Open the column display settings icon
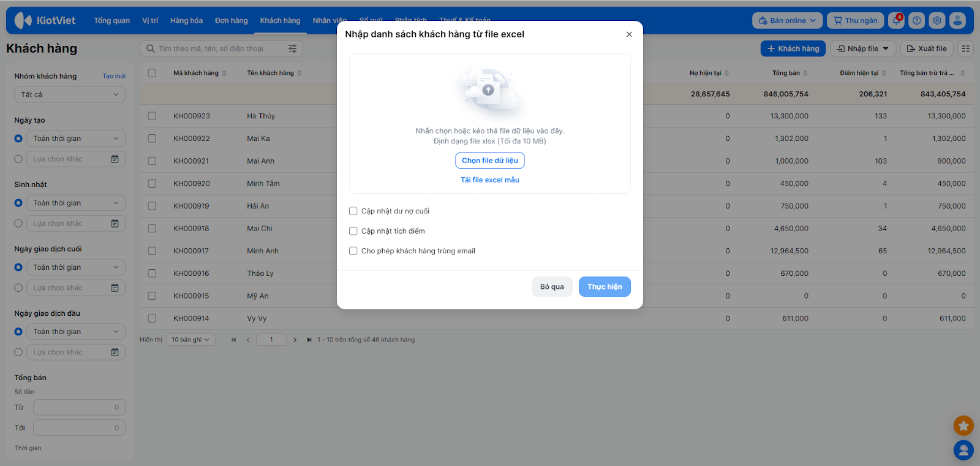The height and width of the screenshot is (466, 980). coord(966,48)
